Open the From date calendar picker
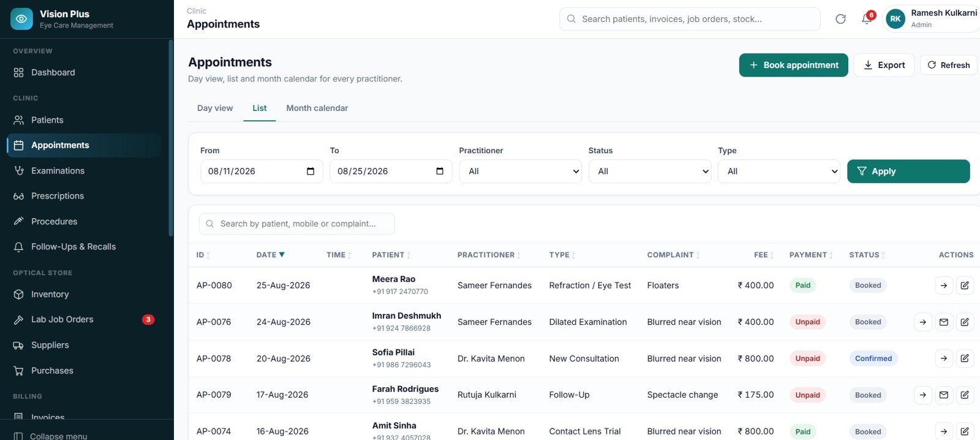Viewport: 980px width, 440px height. 311,171
